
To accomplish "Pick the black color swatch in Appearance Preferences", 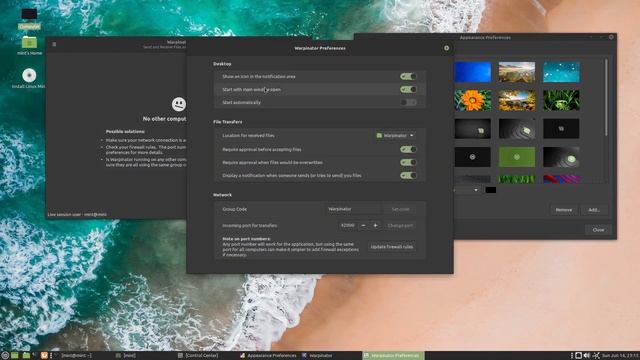I will pyautogui.click(x=491, y=190).
